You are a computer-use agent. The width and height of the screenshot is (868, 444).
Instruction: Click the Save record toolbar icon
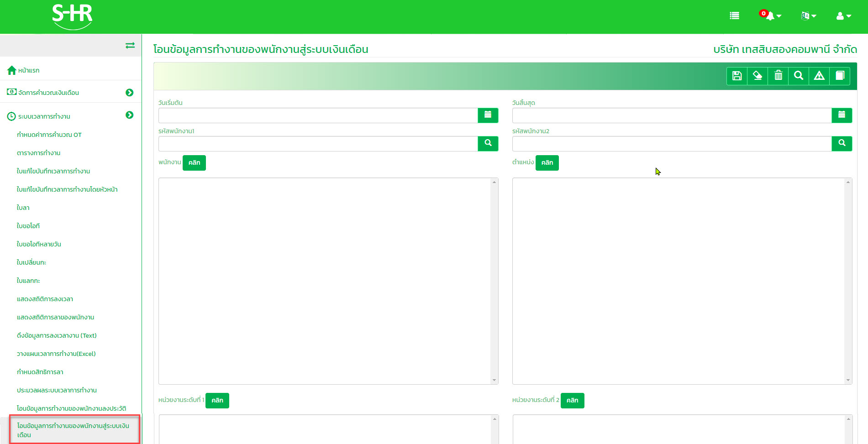[736, 76]
